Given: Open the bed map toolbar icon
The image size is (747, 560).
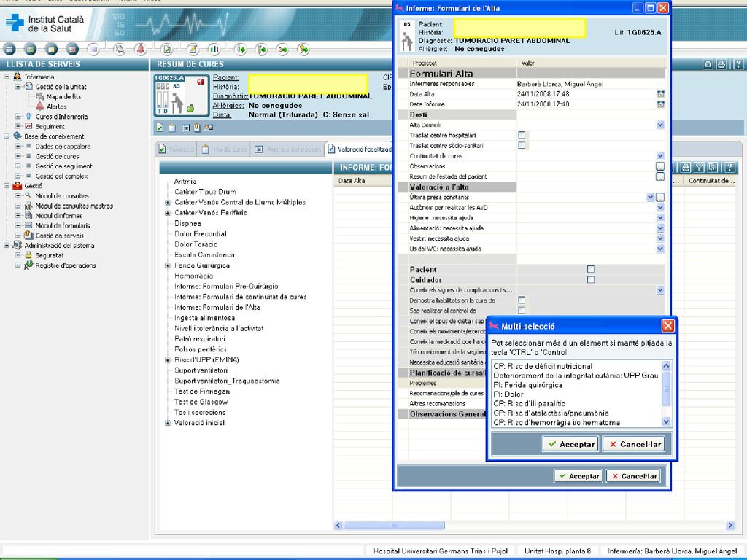Looking at the screenshot, I should point(119,49).
